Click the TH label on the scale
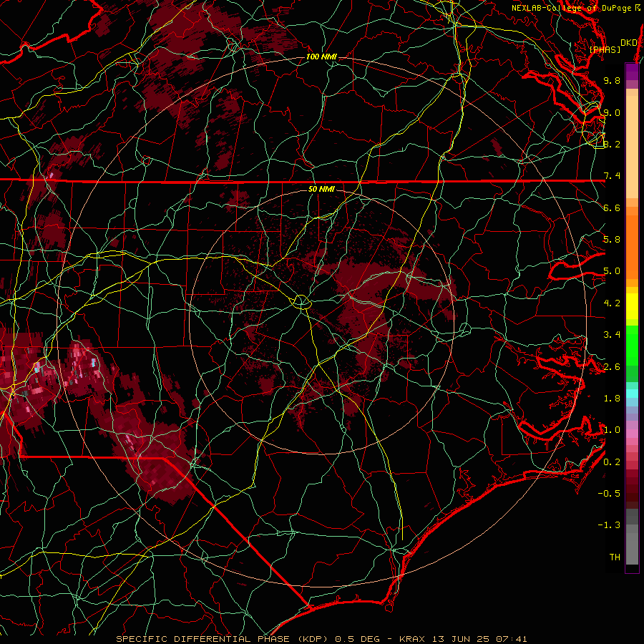Viewport: 644px width, 644px height. click(x=615, y=557)
